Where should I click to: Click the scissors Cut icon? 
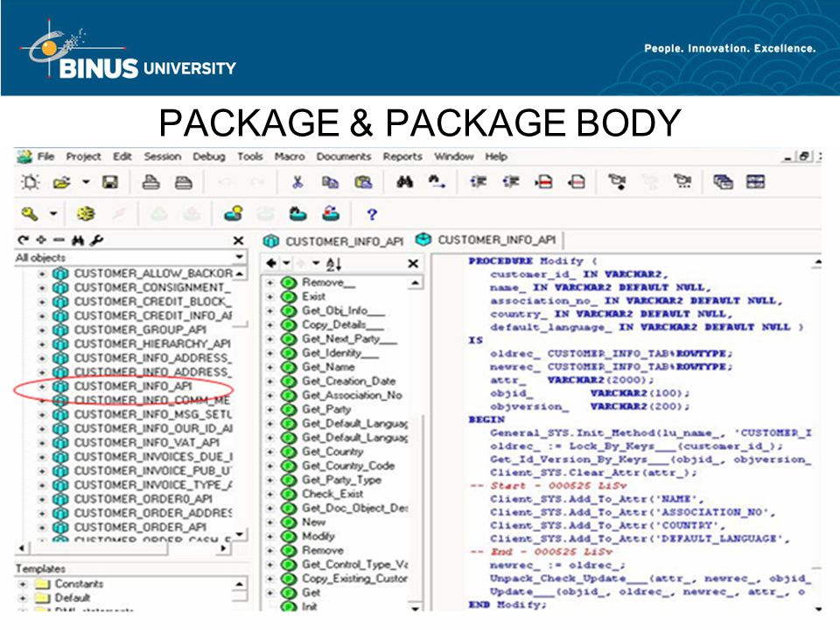[x=297, y=182]
